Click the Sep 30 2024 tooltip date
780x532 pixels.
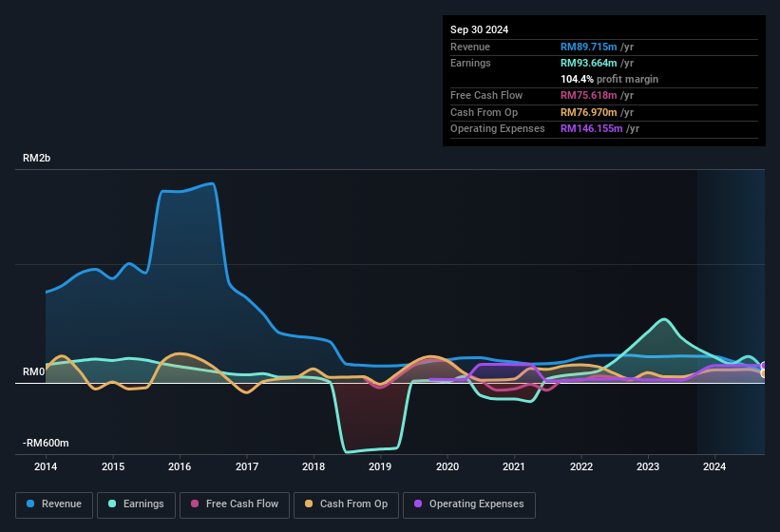(479, 29)
